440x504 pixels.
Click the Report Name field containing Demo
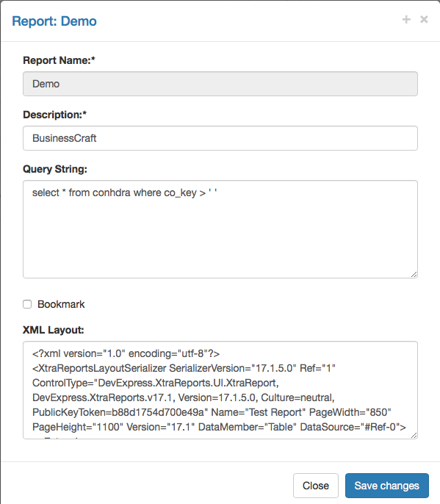pyautogui.click(x=220, y=84)
